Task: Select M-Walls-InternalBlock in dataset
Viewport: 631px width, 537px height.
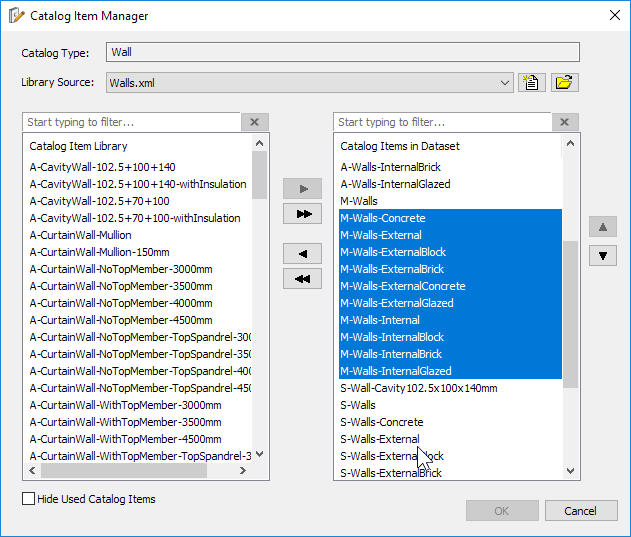Action: [x=450, y=337]
